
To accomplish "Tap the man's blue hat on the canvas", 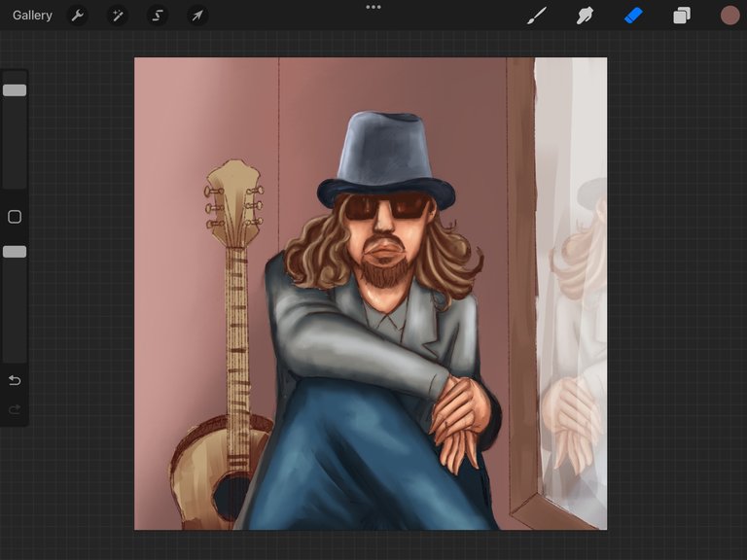I will [x=386, y=159].
